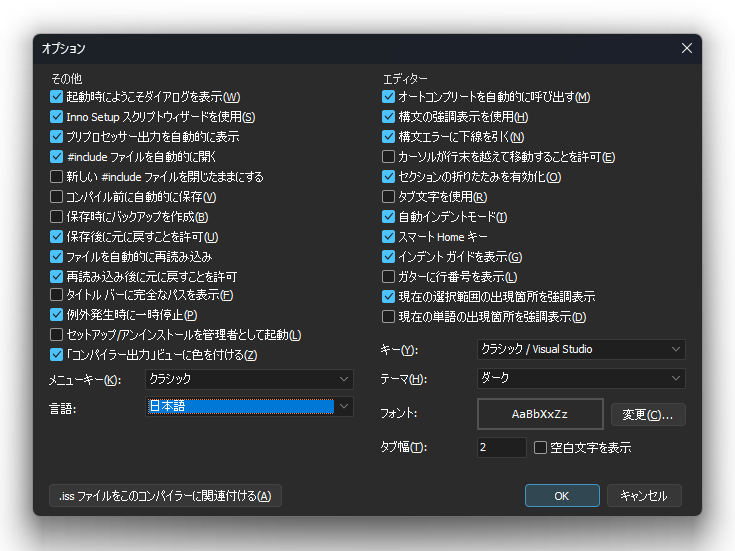Enable 現在の単語の出現箇所を強調表示
Screen dimensions: 735x551
tap(388, 317)
